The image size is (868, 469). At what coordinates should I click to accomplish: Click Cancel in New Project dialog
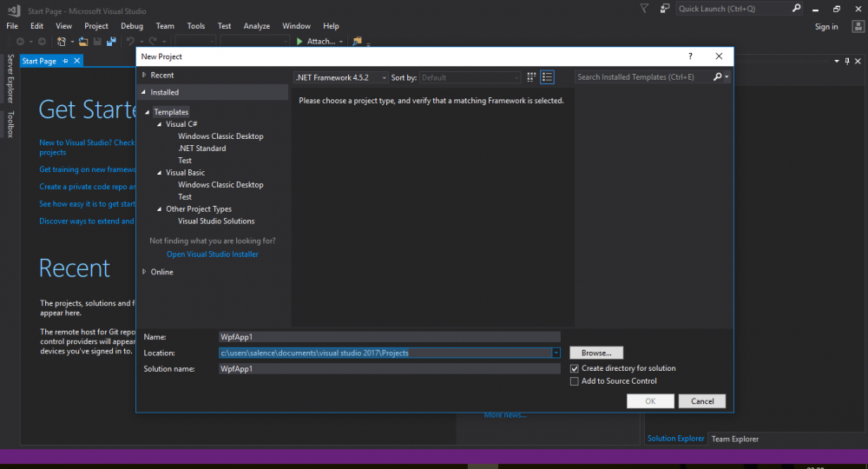(702, 401)
